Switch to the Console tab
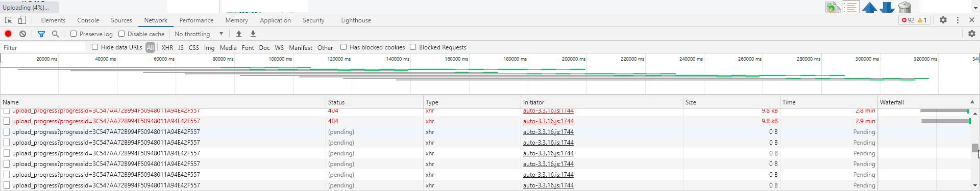 (x=88, y=20)
